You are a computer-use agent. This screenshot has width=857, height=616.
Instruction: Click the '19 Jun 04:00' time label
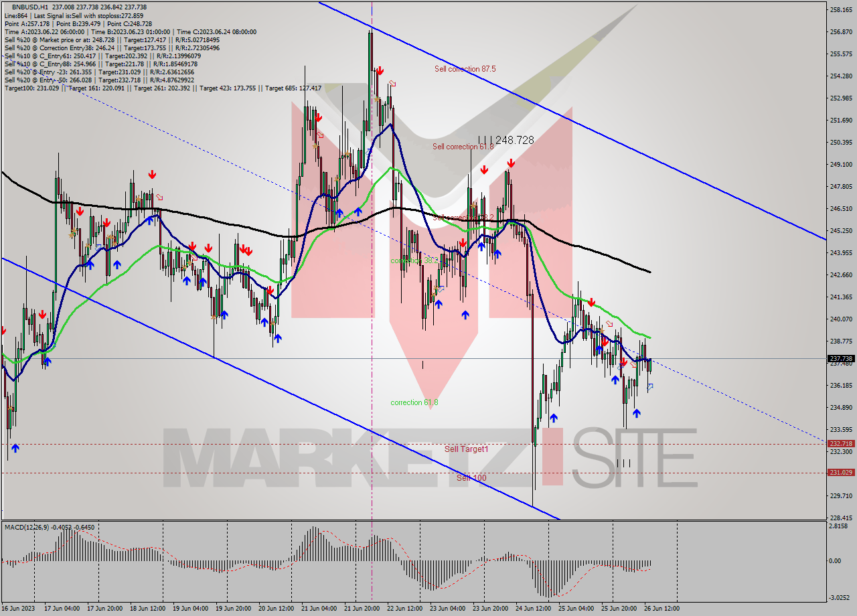[190, 609]
